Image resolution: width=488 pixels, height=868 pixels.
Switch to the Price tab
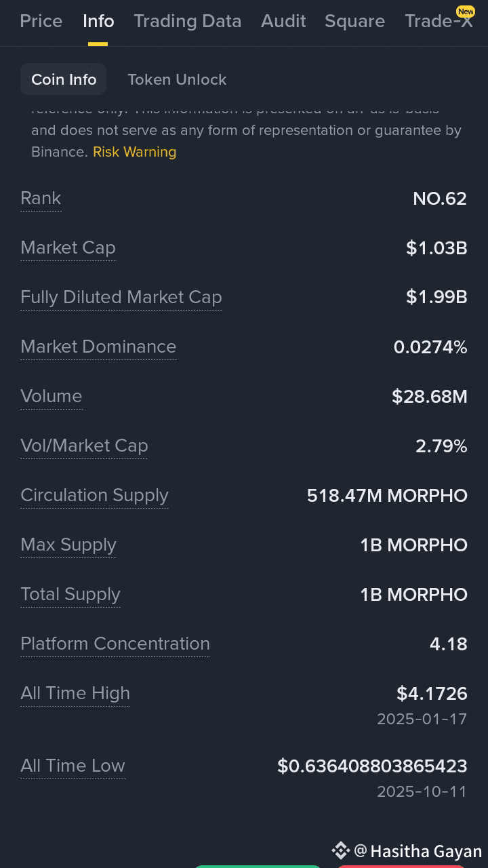pyautogui.click(x=41, y=21)
